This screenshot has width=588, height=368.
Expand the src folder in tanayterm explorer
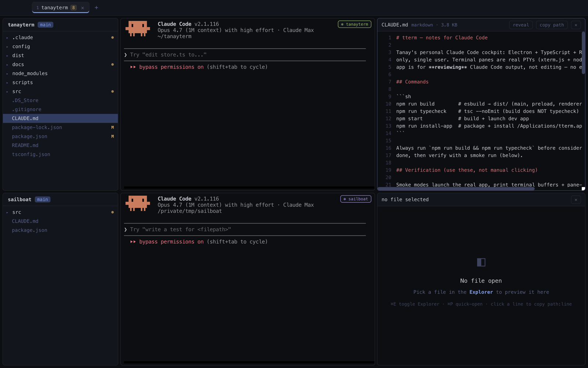pos(60,91)
